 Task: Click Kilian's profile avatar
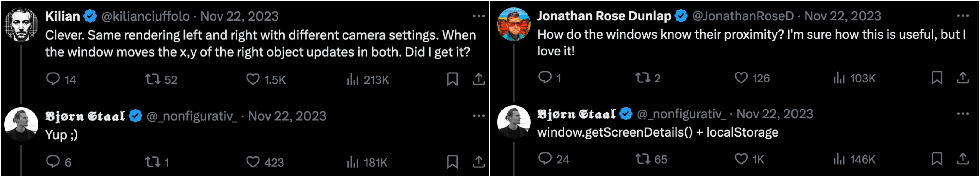tap(21, 25)
